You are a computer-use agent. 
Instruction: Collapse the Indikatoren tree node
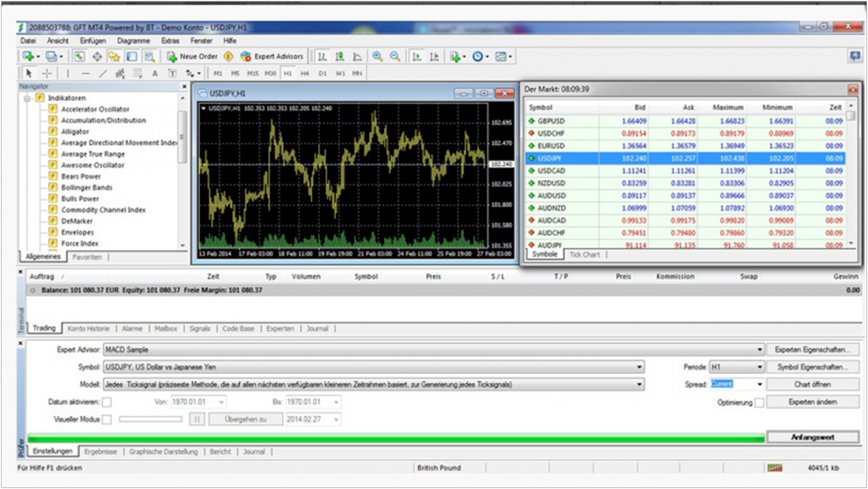coord(26,98)
